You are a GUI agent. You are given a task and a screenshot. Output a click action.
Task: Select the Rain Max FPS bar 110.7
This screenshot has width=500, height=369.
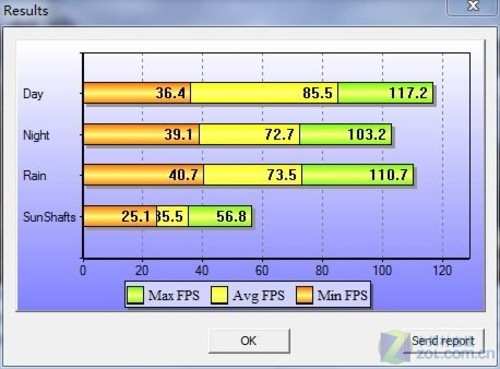pos(358,175)
